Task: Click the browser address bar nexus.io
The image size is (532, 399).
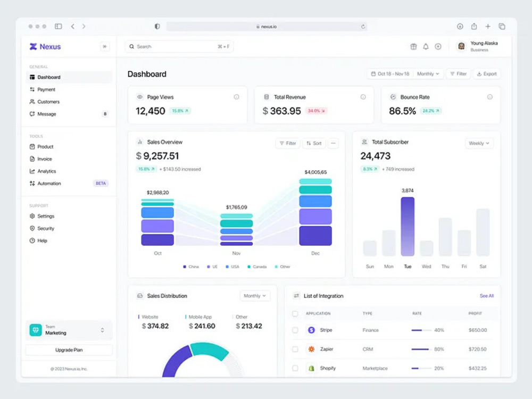Action: (x=267, y=27)
